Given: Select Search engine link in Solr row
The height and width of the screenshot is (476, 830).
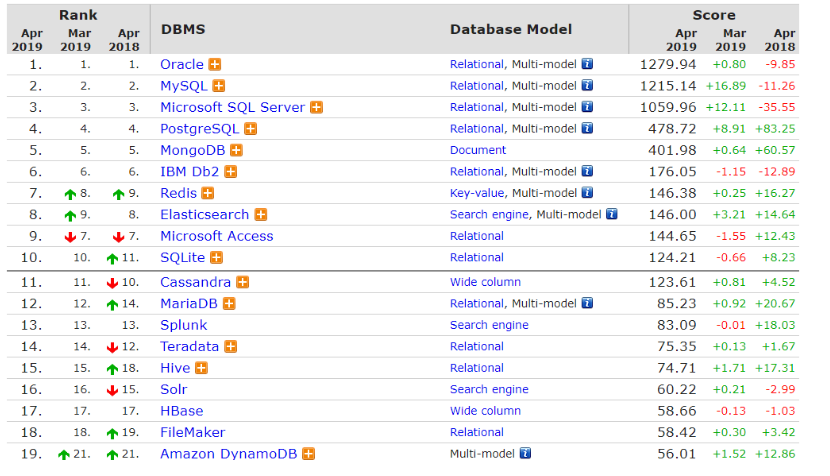Looking at the screenshot, I should click(x=489, y=390).
